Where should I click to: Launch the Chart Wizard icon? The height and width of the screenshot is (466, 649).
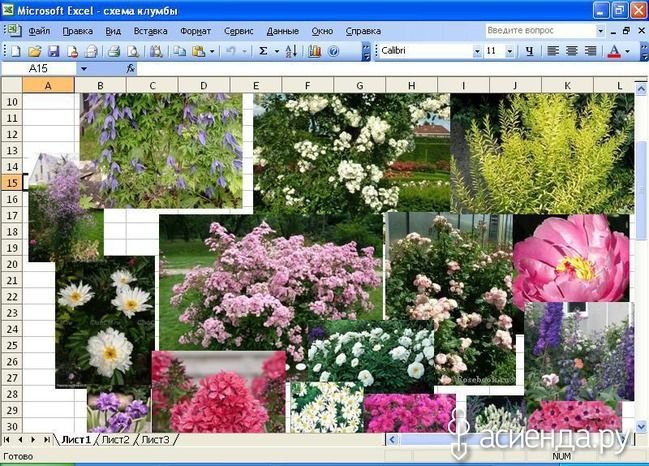tap(315, 50)
